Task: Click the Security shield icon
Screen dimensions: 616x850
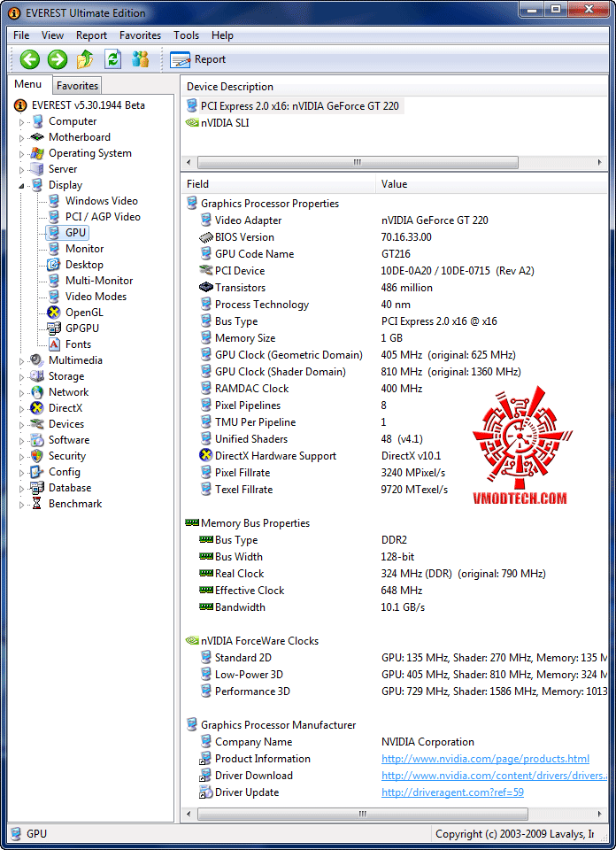Action: 37,456
